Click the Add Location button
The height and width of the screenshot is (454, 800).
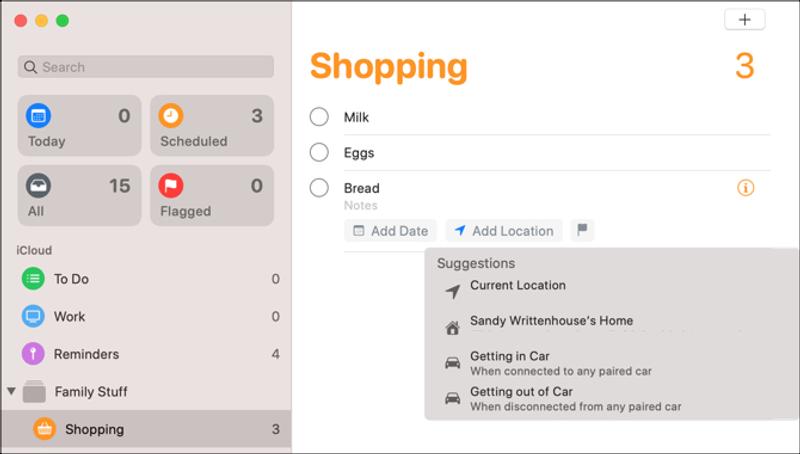pos(504,231)
